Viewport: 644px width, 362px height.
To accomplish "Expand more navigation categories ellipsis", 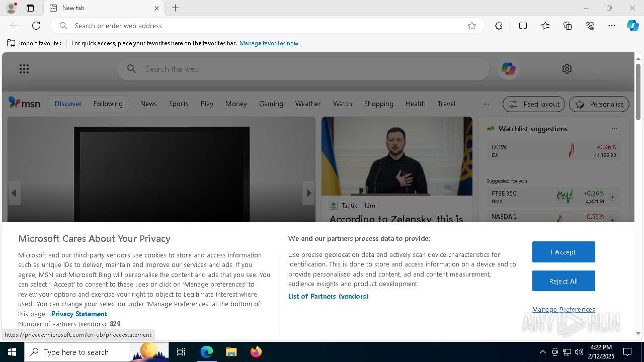I will [x=486, y=104].
